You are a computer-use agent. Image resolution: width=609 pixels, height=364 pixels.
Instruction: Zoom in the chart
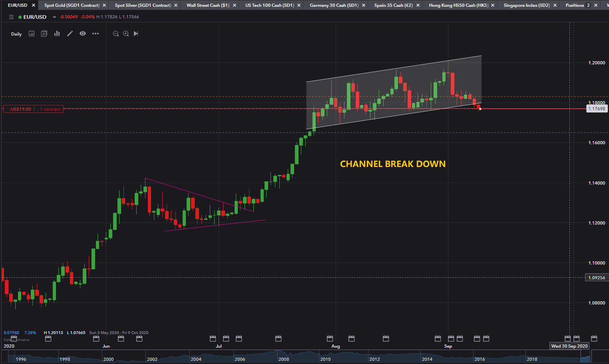[126, 34]
